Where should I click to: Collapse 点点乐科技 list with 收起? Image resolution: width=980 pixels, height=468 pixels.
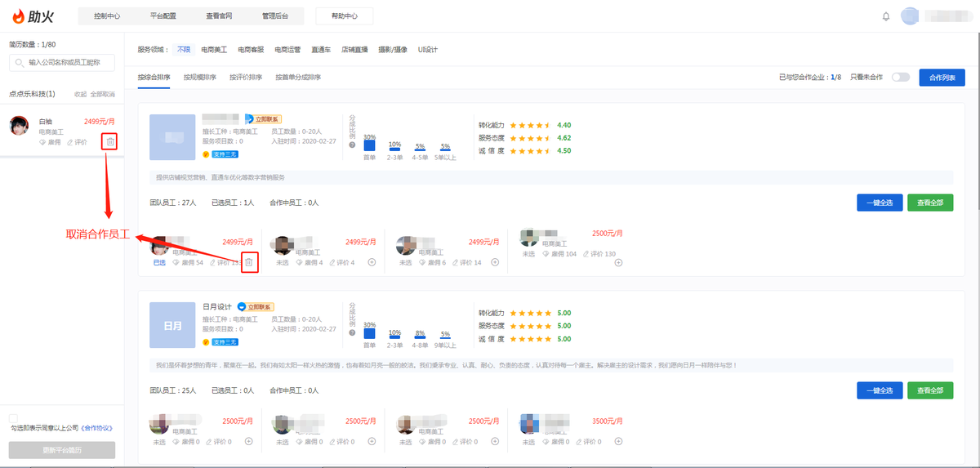(80, 95)
